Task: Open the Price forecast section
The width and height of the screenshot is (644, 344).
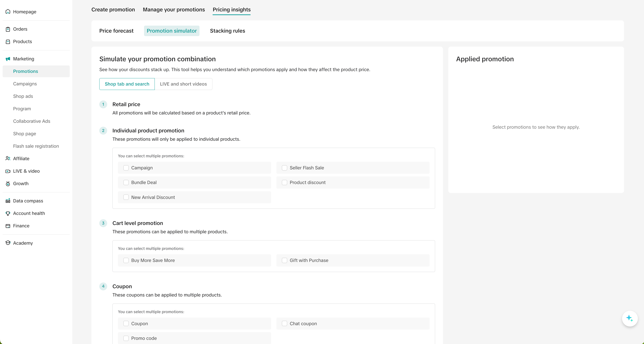Action: pos(116,31)
